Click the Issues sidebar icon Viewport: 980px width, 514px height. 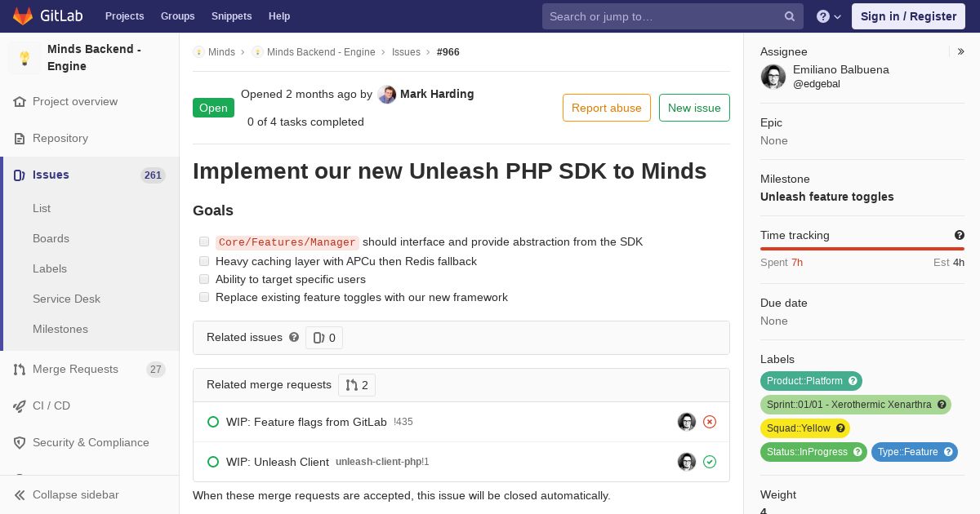point(20,175)
